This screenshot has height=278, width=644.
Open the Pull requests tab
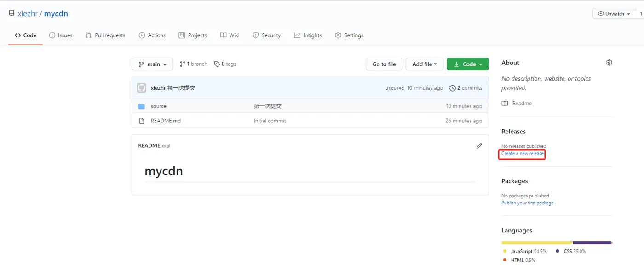[x=105, y=35]
